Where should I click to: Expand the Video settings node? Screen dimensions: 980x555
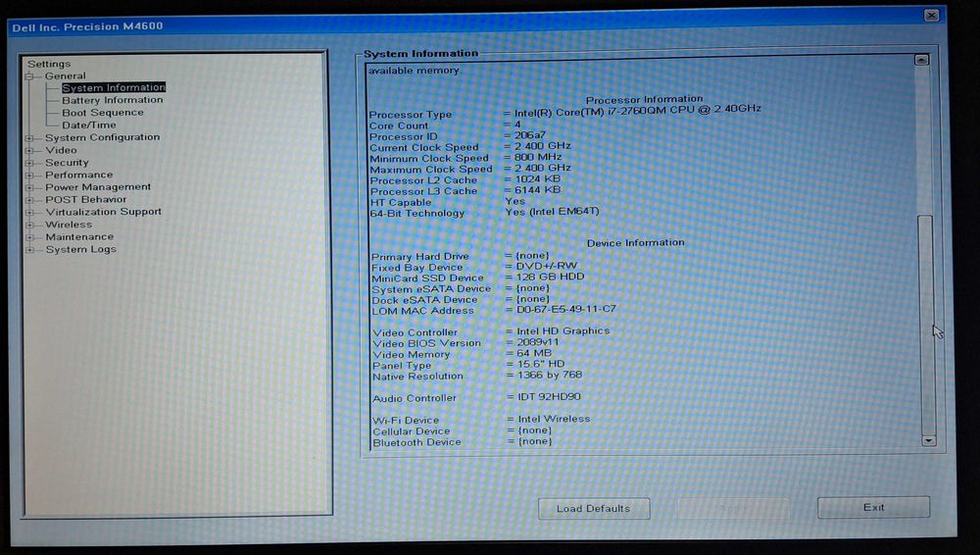tap(28, 150)
